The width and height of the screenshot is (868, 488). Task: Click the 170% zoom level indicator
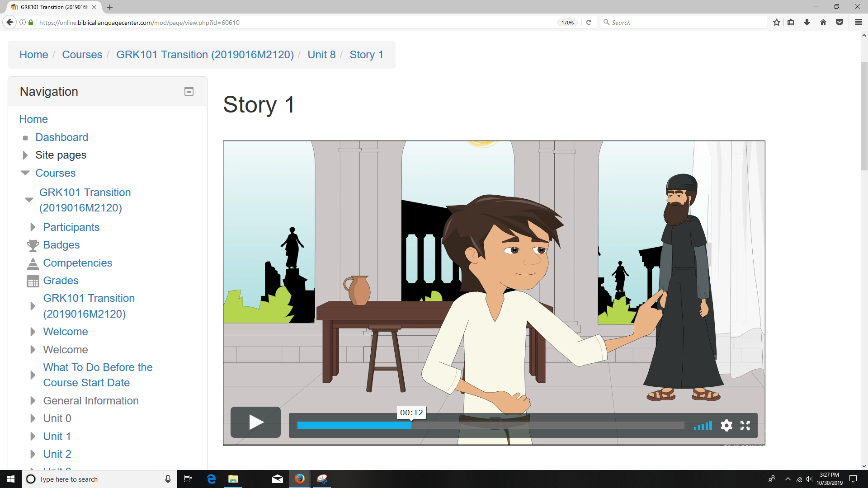pyautogui.click(x=567, y=23)
